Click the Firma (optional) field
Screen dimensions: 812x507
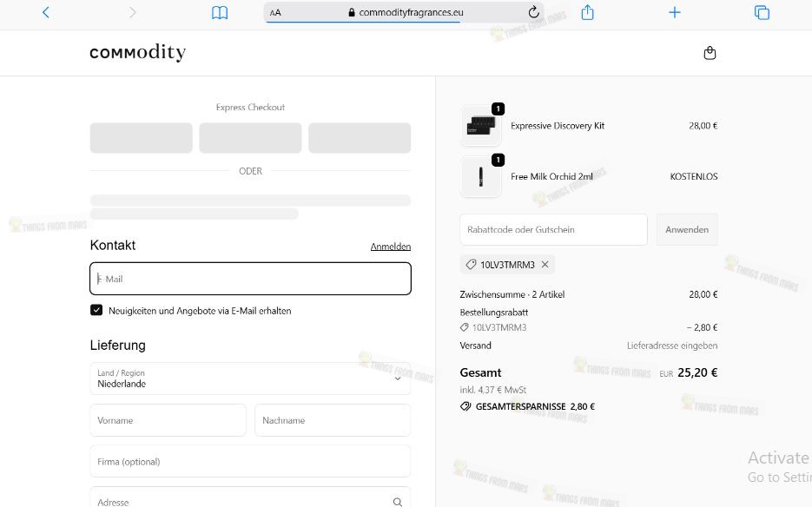(x=251, y=461)
